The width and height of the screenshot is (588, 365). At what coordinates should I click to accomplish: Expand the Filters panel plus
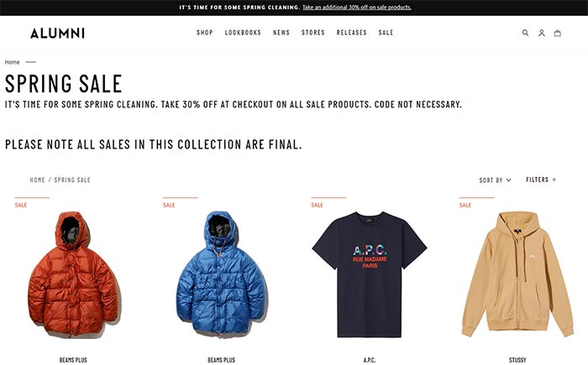[x=541, y=180]
